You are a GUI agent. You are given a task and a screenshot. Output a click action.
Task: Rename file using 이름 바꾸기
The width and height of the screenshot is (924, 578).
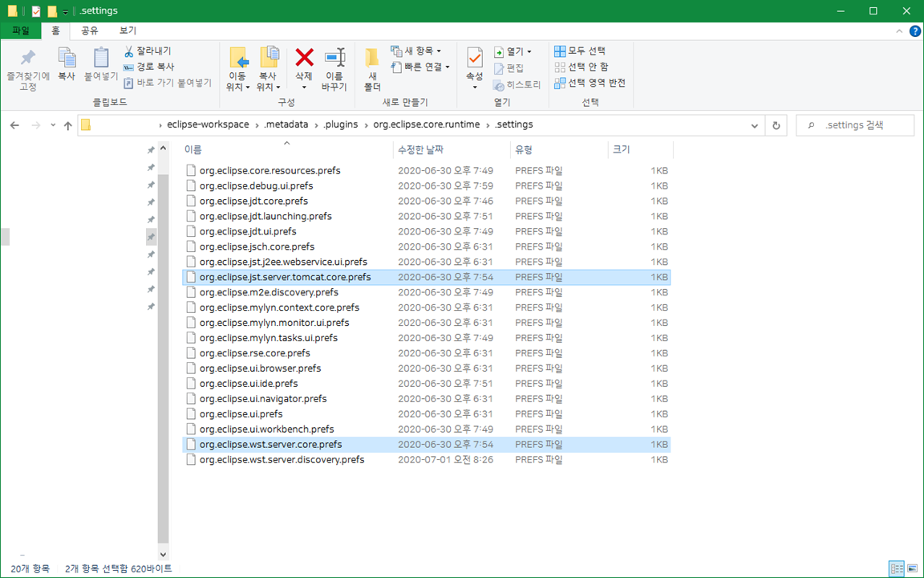[334, 68]
